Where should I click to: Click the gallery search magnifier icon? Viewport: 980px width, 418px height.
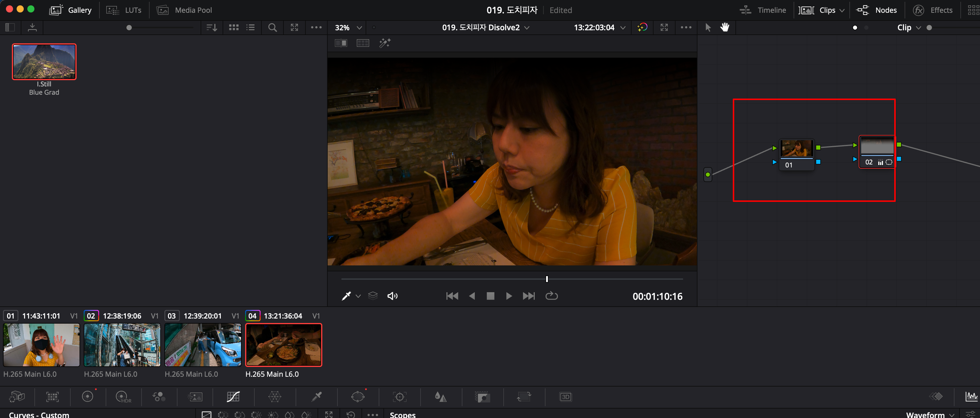[272, 27]
